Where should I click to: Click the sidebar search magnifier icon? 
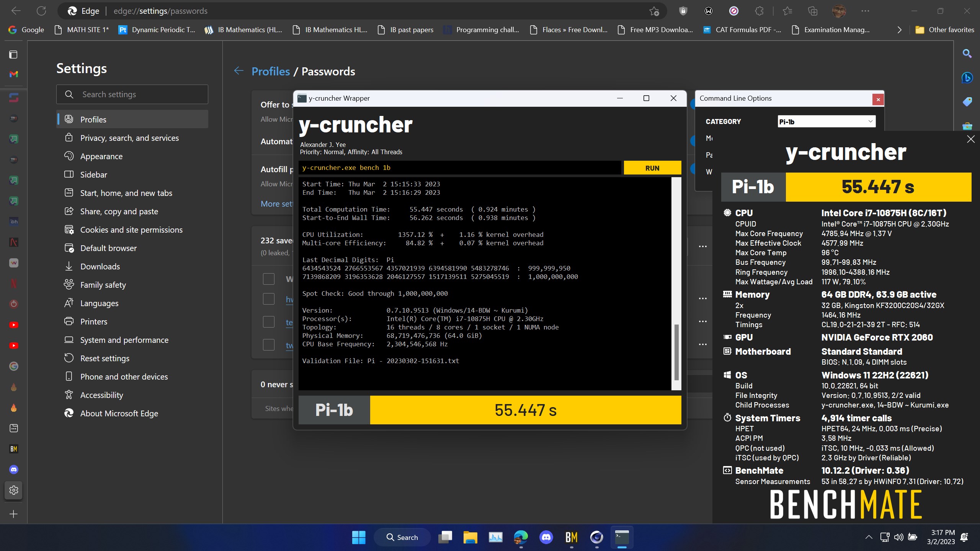tap(967, 54)
